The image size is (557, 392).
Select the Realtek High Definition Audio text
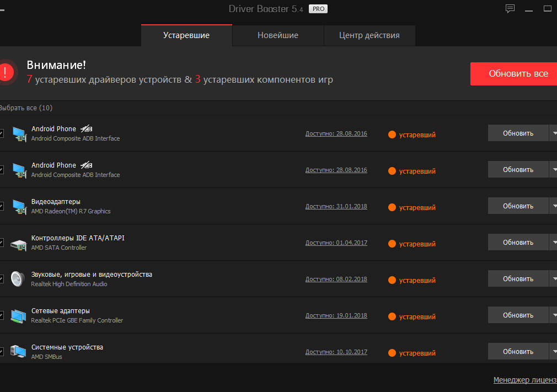point(69,284)
